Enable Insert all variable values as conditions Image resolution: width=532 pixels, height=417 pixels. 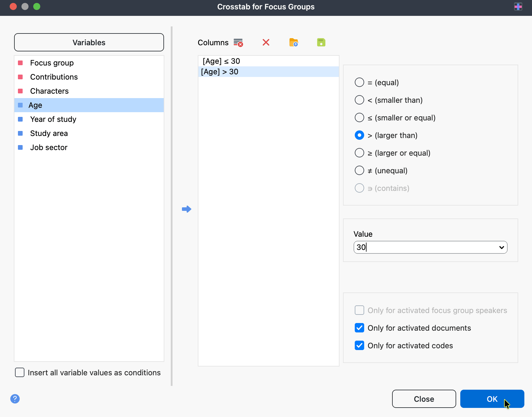[20, 373]
